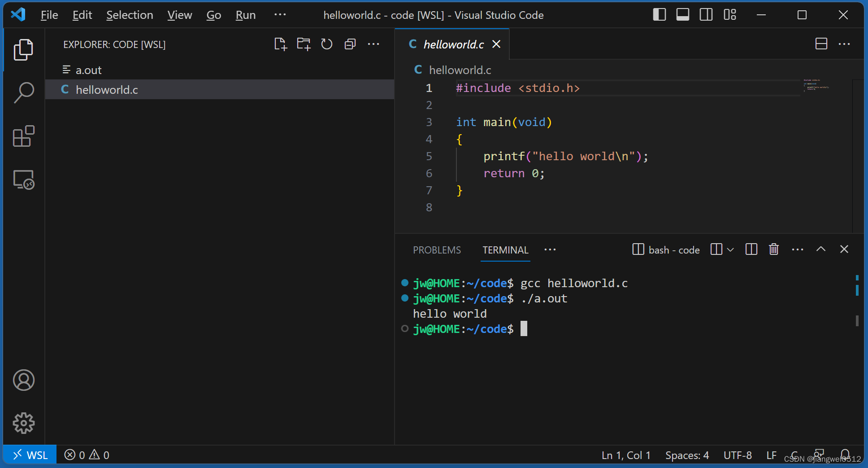Image resolution: width=868 pixels, height=468 pixels.
Task: Open the Remote Explorer view
Action: click(23, 179)
